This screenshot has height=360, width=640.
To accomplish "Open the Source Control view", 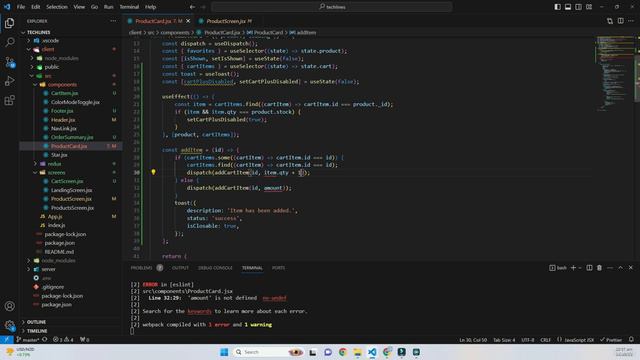I will tap(9, 62).
